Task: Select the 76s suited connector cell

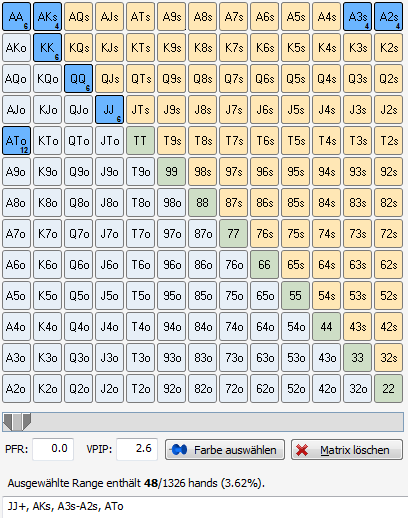Action: click(x=265, y=233)
